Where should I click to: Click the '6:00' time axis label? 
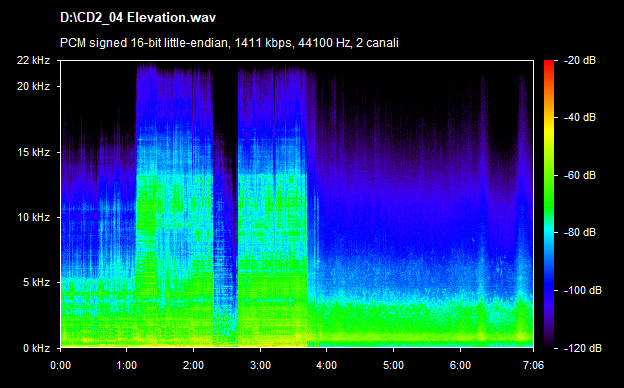(x=460, y=365)
